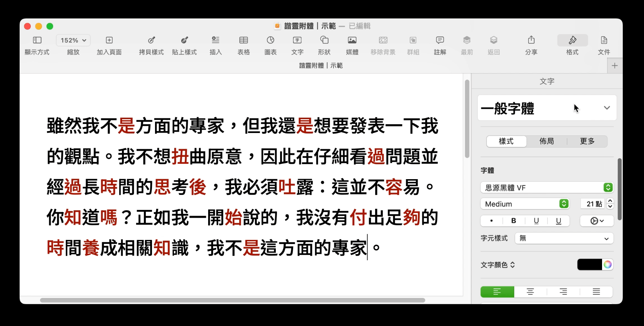This screenshot has height=326, width=644.
Task: Open the 文字顏色 popup selector
Action: point(497,265)
